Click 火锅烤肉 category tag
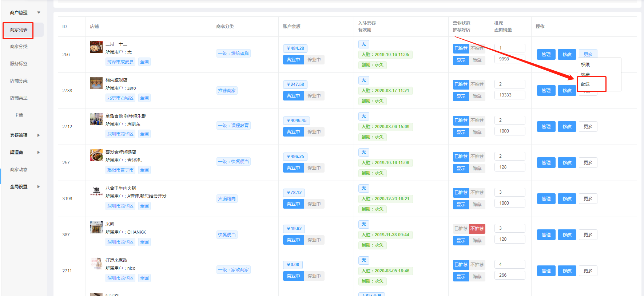644x296 pixels. click(x=227, y=199)
